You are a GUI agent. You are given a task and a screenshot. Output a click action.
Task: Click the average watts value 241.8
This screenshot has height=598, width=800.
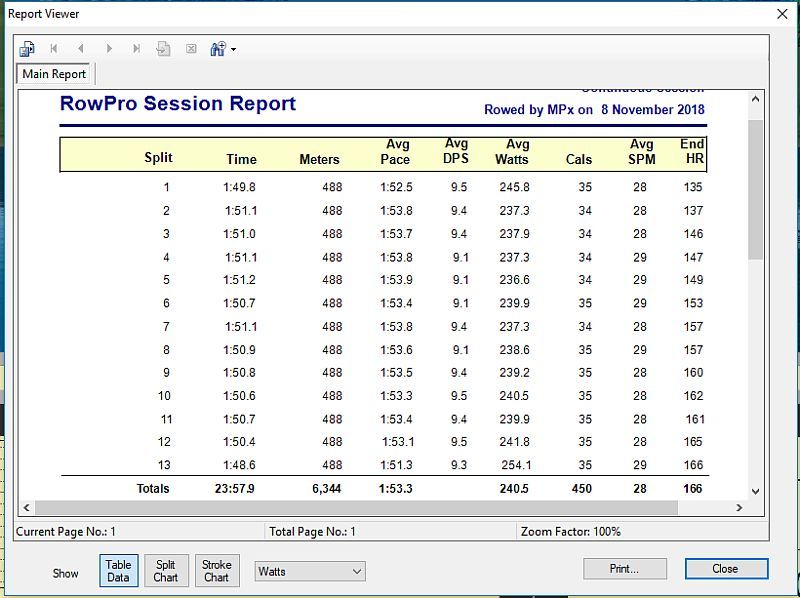coord(514,442)
